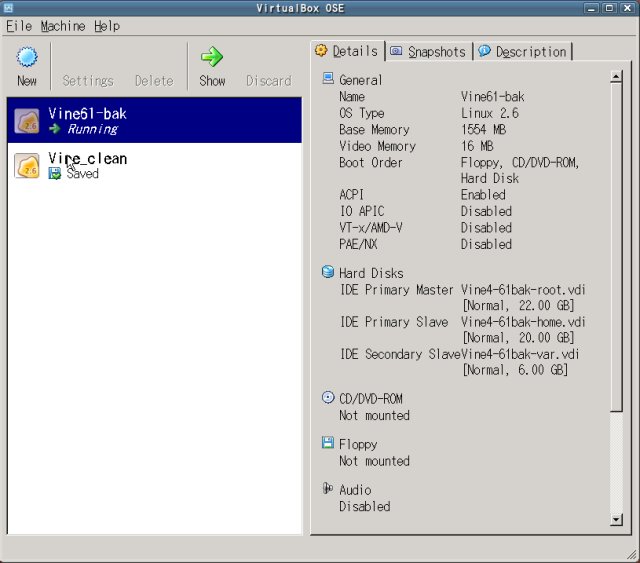Click the Show toolbar label
Viewport: 640px width, 563px height.
click(x=212, y=81)
